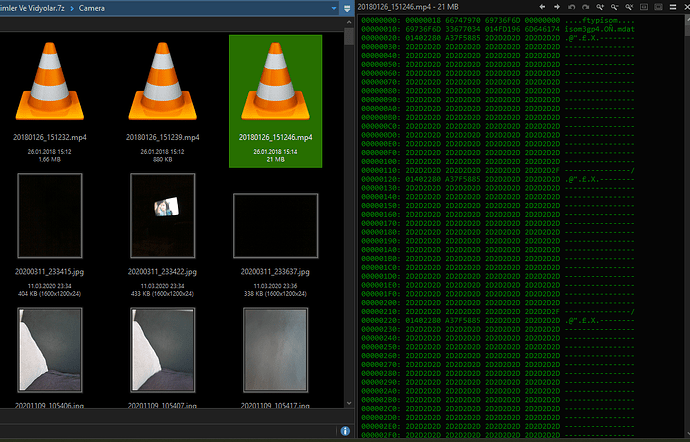This screenshot has height=442, width=690.
Task: Select image 20200311_233415.jpg
Action: [x=50, y=216]
